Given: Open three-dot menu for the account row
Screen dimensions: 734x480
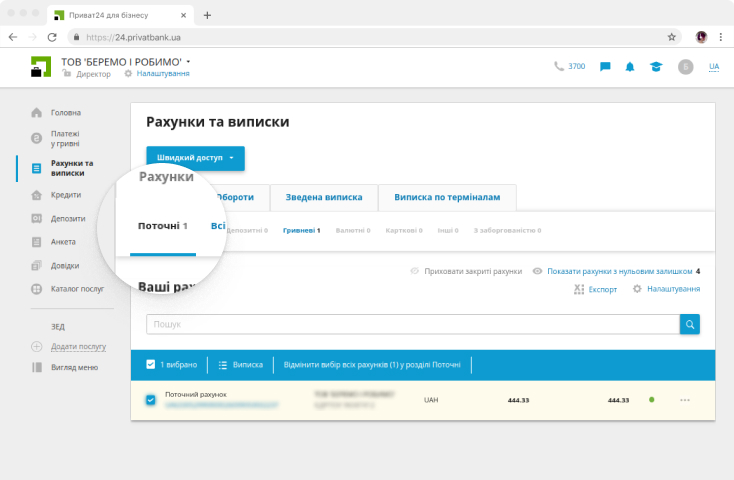Looking at the screenshot, I should coord(684,400).
